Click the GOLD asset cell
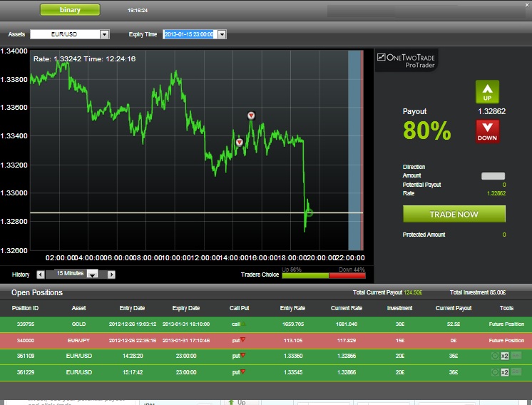Screen dimensions: 532x405 tap(78, 324)
